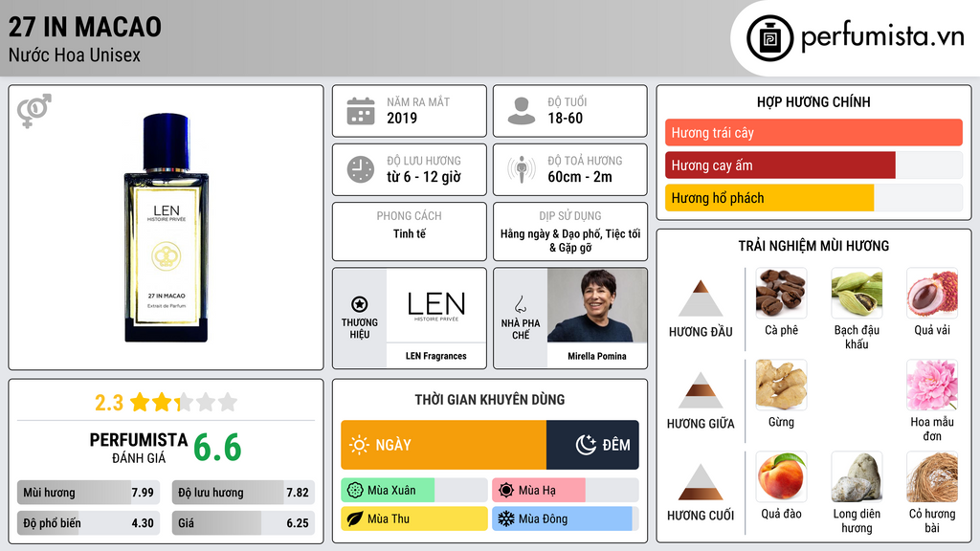Click the person icon beside Độ tuổi
980x551 pixels.
pyautogui.click(x=522, y=111)
